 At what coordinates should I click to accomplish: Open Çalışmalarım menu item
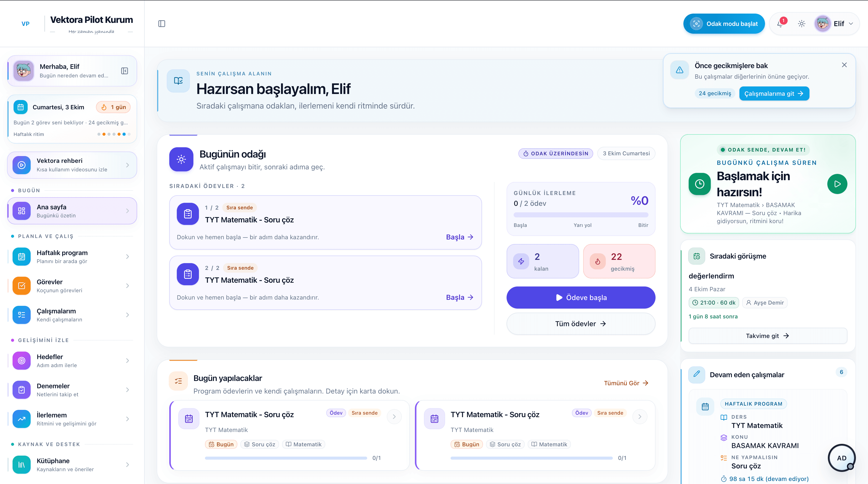[x=72, y=315]
